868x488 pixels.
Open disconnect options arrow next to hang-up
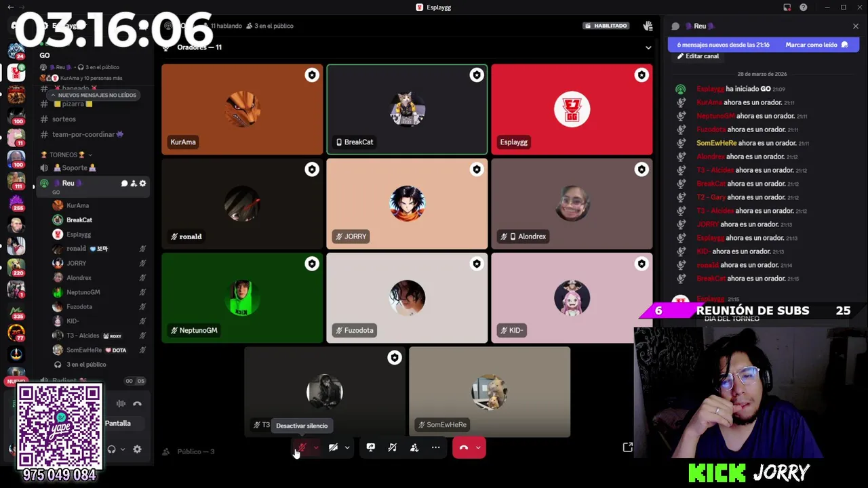click(478, 447)
